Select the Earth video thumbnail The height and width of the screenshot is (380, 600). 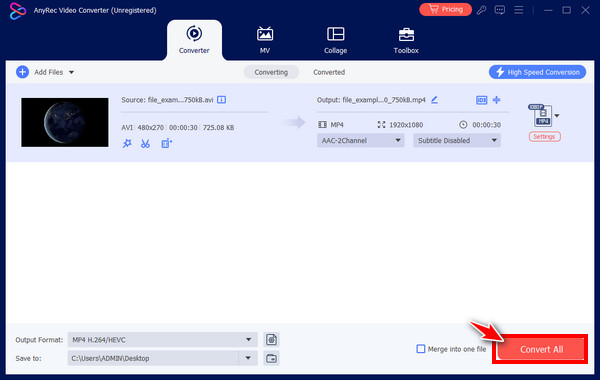click(x=65, y=122)
